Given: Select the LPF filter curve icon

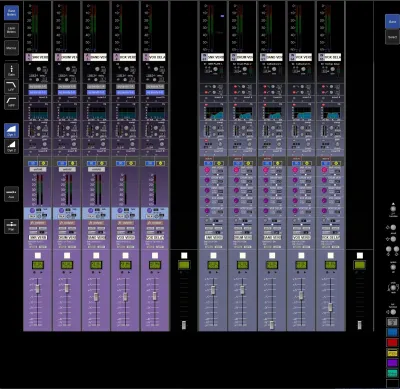Looking at the screenshot, I should [x=11, y=86].
